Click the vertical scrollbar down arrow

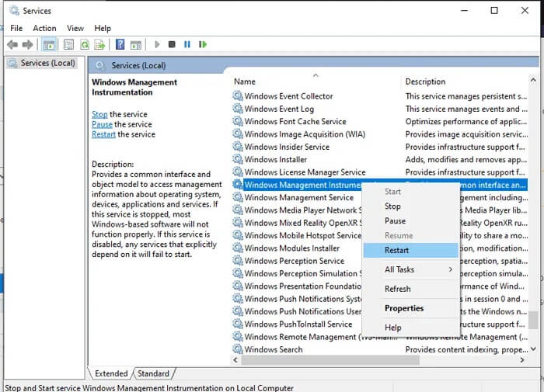pos(533,349)
